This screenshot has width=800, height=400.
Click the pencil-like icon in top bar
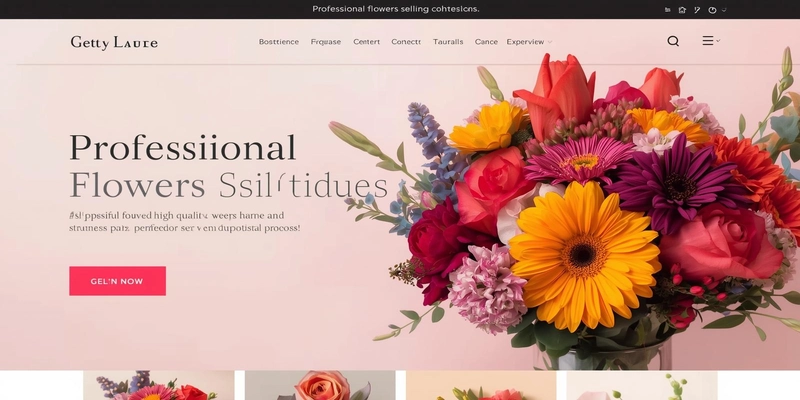tap(696, 10)
